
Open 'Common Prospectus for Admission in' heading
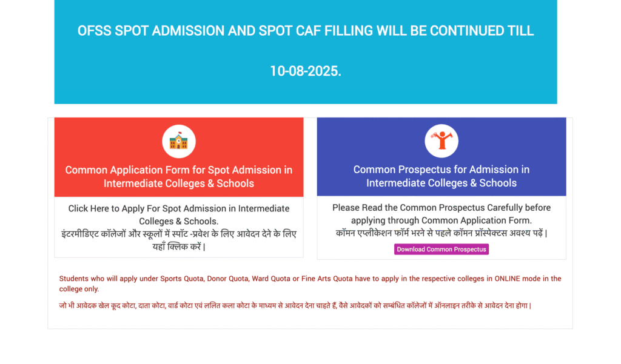(x=441, y=170)
